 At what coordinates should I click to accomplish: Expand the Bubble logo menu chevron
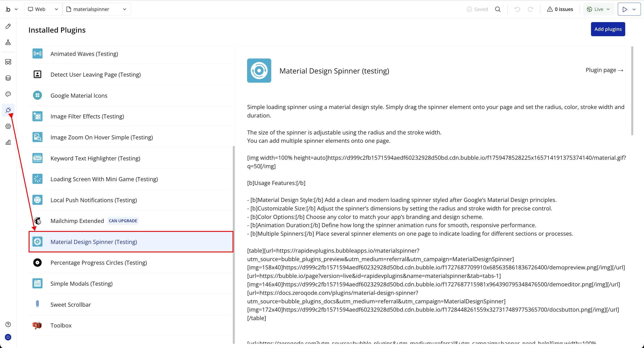(16, 9)
